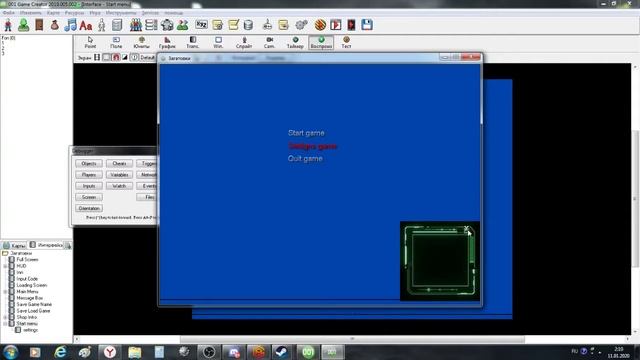Screen dimensions: 640x360
Task: Toggle the blank square button after Экран
Action: (106, 58)
